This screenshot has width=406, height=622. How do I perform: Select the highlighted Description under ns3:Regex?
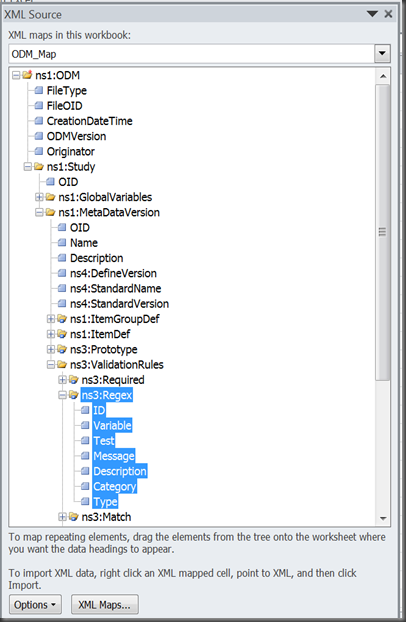point(120,471)
